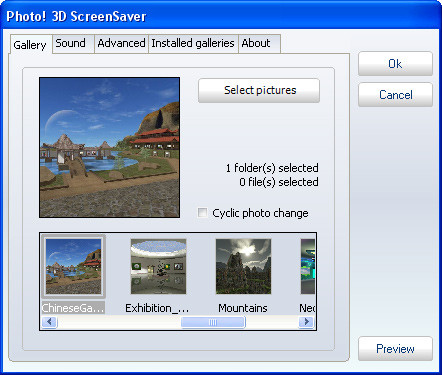The image size is (442, 375).
Task: Open the Sound tab
Action: pyautogui.click(x=73, y=43)
